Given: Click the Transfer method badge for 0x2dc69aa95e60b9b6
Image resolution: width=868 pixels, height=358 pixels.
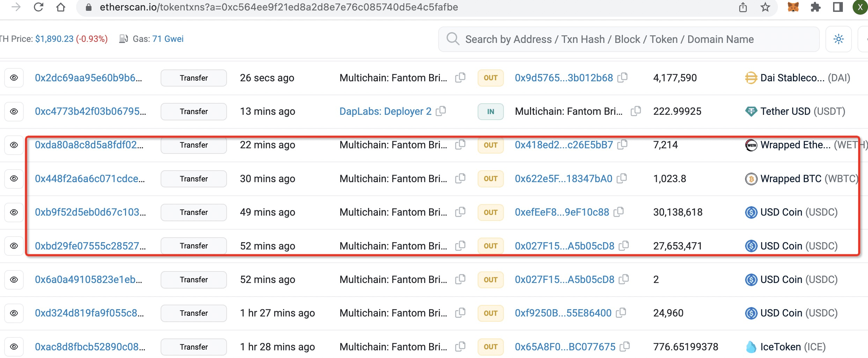Looking at the screenshot, I should coord(194,78).
